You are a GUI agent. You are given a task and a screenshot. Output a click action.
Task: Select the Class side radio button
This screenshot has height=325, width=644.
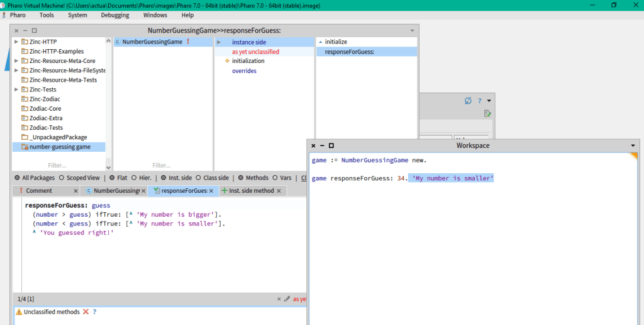(199, 178)
